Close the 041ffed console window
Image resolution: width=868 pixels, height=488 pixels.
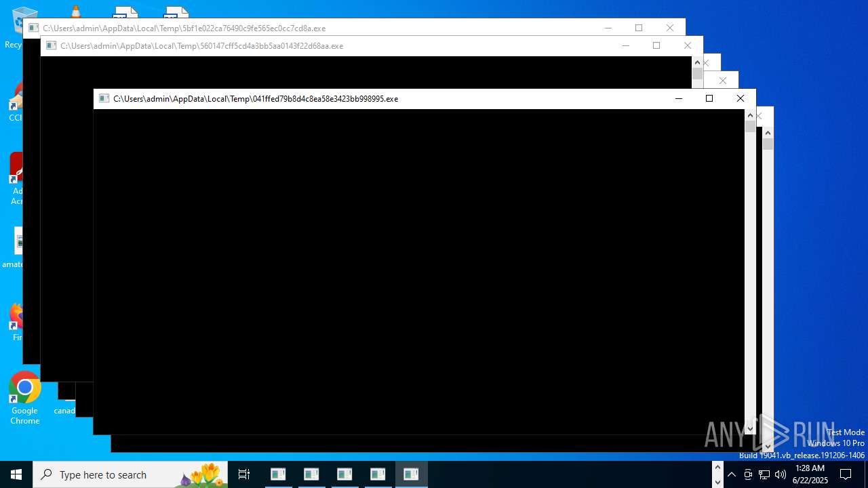741,99
